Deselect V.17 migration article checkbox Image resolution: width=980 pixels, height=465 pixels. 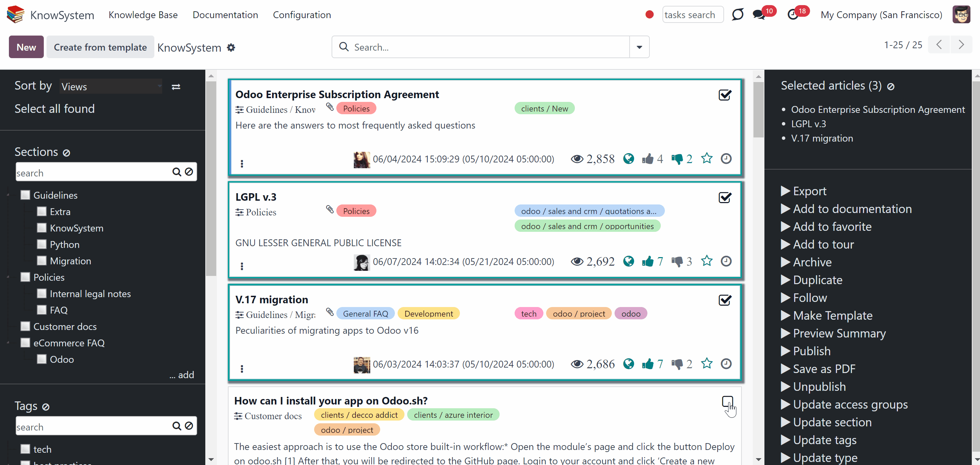coord(725,300)
